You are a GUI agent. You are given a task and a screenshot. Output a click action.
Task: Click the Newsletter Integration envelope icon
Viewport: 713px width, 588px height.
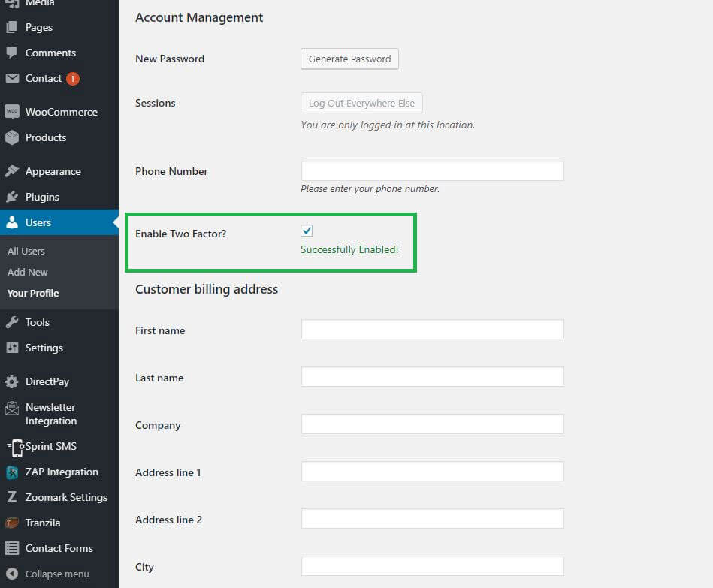[12, 408]
